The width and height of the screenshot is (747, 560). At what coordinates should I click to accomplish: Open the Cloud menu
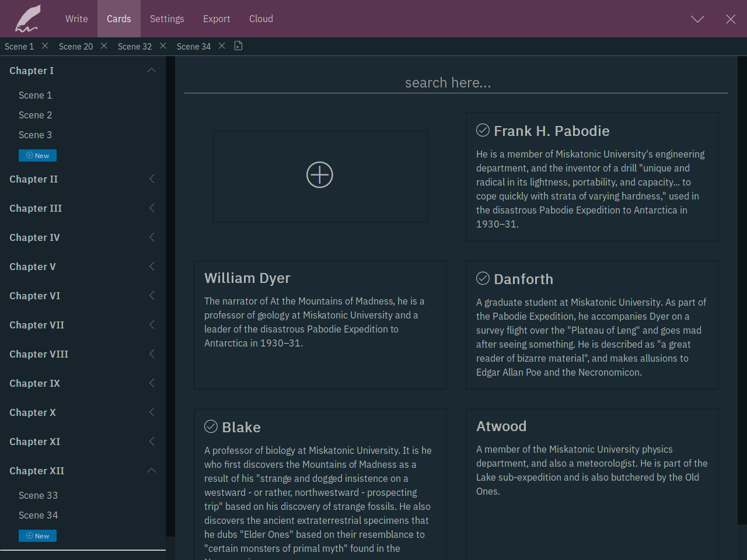pos(261,19)
